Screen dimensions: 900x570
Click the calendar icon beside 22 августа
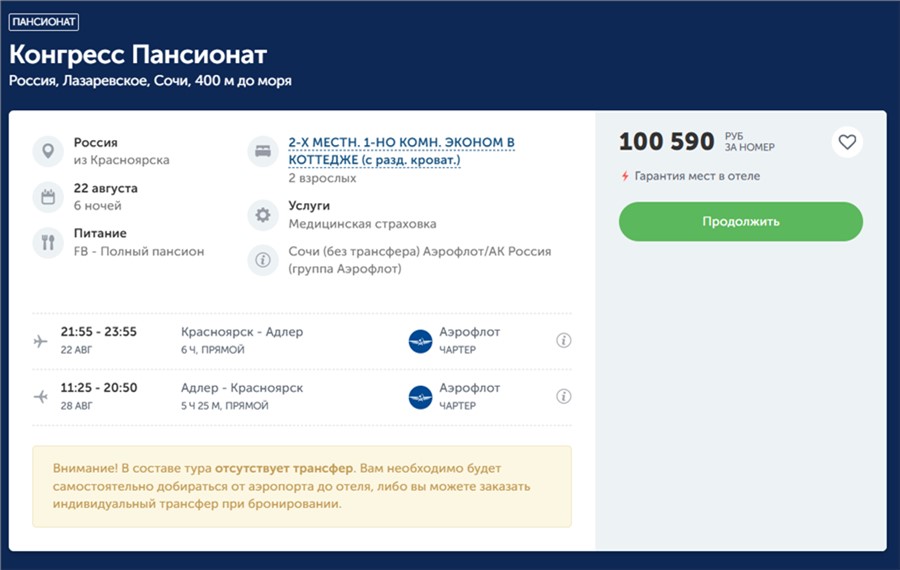47,197
